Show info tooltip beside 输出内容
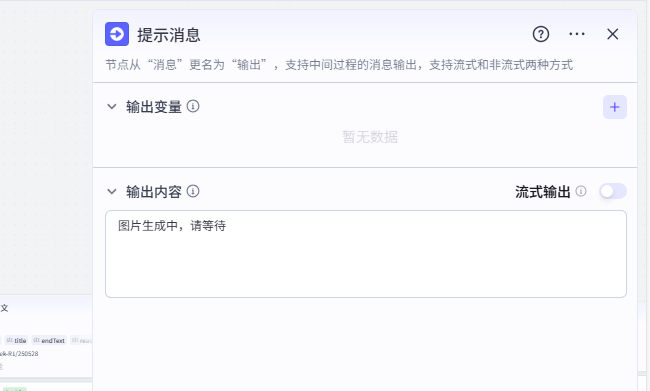This screenshot has height=391, width=650. 193,191
